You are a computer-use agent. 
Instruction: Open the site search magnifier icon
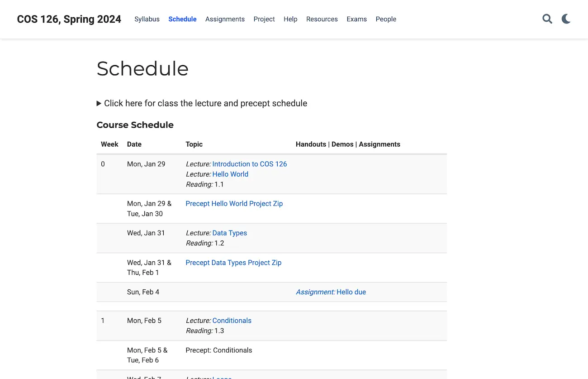click(547, 19)
